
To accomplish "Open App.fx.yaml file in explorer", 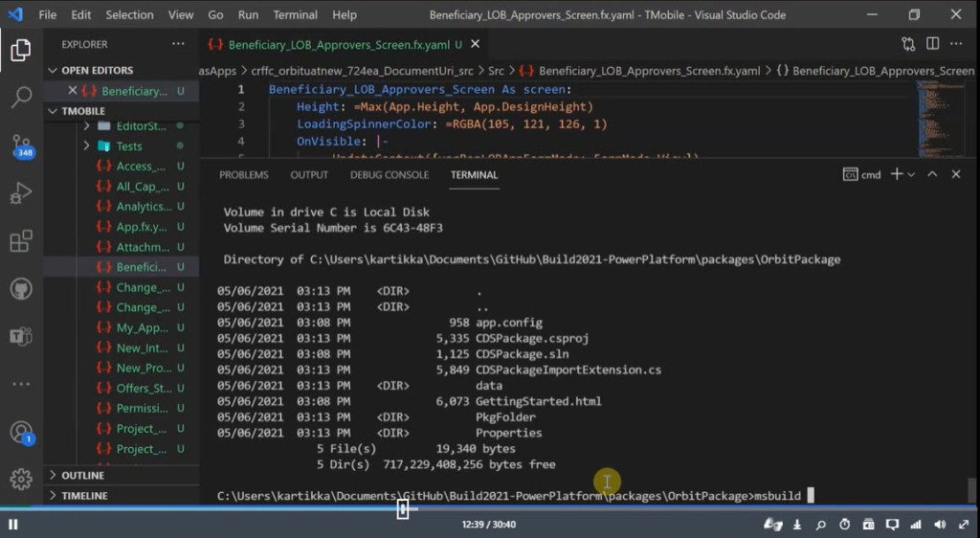I will click(141, 227).
